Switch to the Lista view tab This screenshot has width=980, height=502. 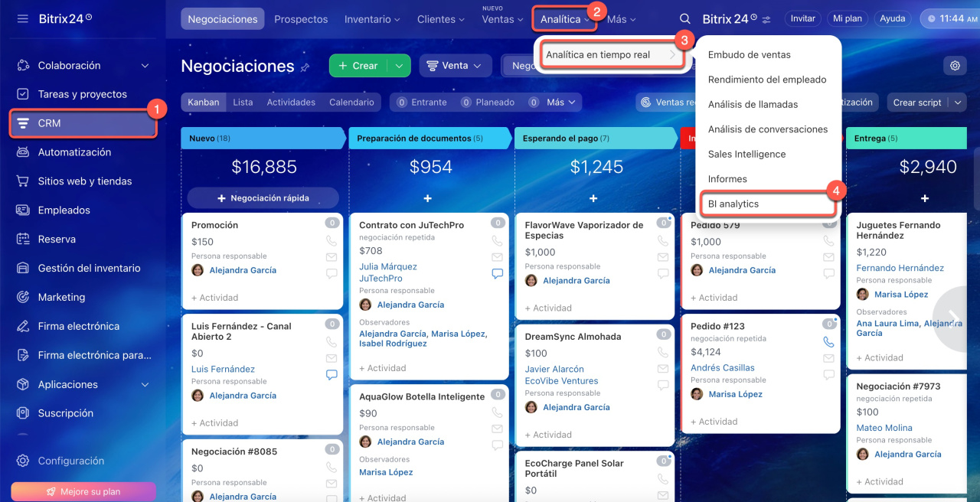(x=243, y=102)
